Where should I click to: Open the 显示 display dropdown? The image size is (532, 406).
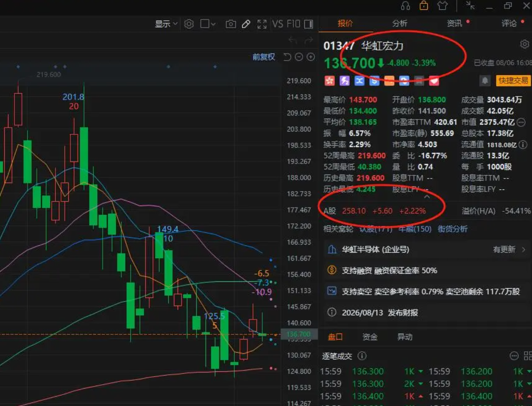[x=166, y=24]
